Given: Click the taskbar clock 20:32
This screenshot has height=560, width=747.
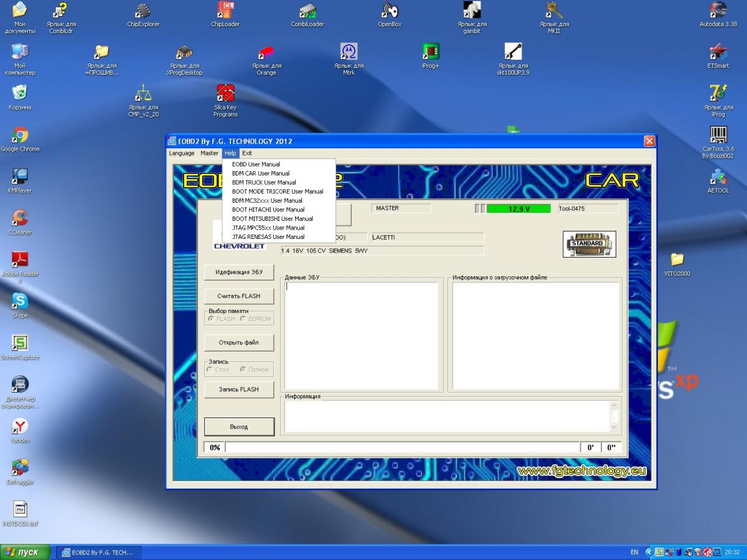Looking at the screenshot, I should coord(732,552).
